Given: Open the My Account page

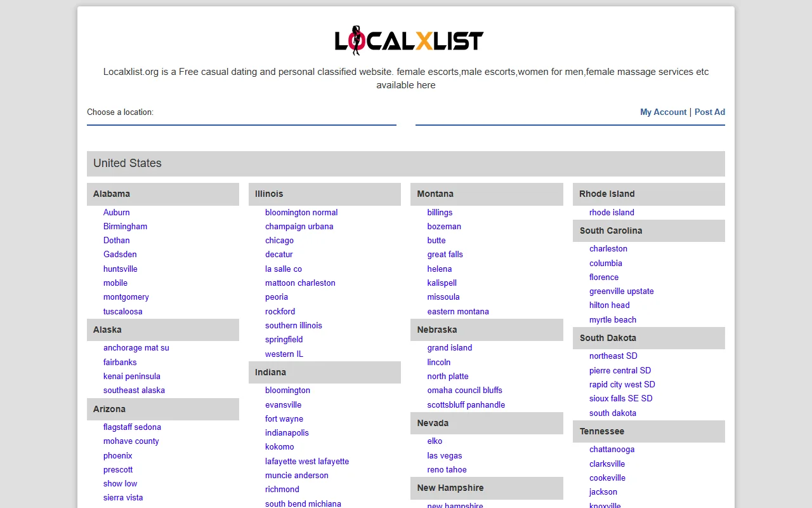Looking at the screenshot, I should click(663, 112).
